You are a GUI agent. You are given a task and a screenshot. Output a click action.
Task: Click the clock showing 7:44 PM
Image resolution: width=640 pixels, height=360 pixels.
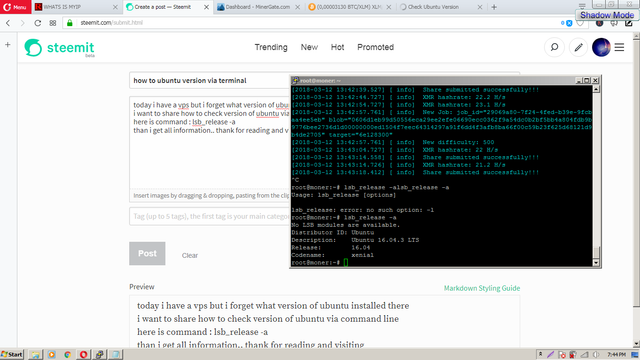pyautogui.click(x=616, y=354)
